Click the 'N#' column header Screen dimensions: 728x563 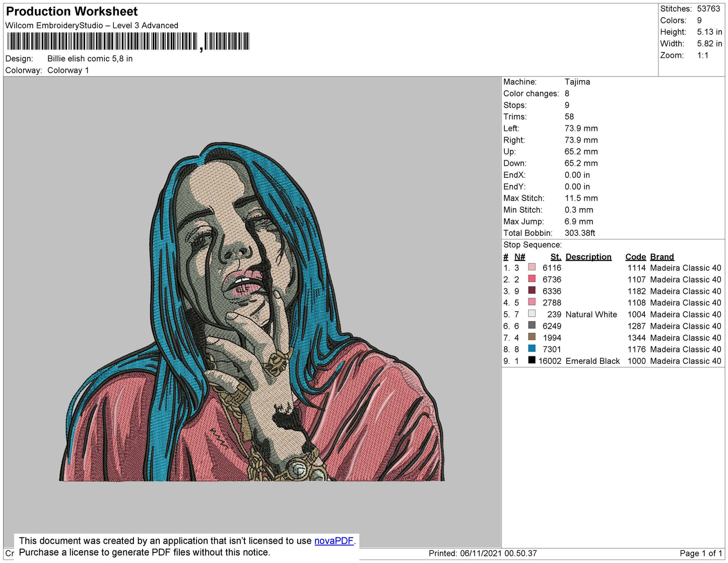click(519, 257)
